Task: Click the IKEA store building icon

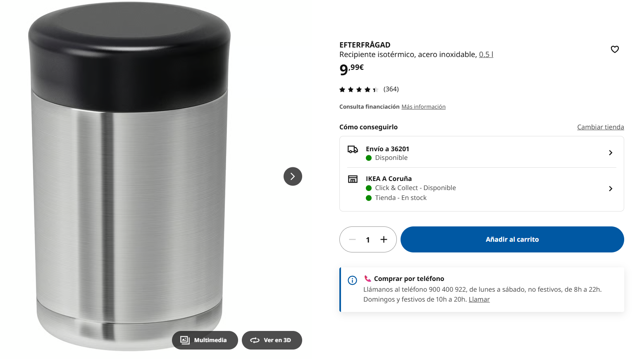Action: click(x=353, y=179)
